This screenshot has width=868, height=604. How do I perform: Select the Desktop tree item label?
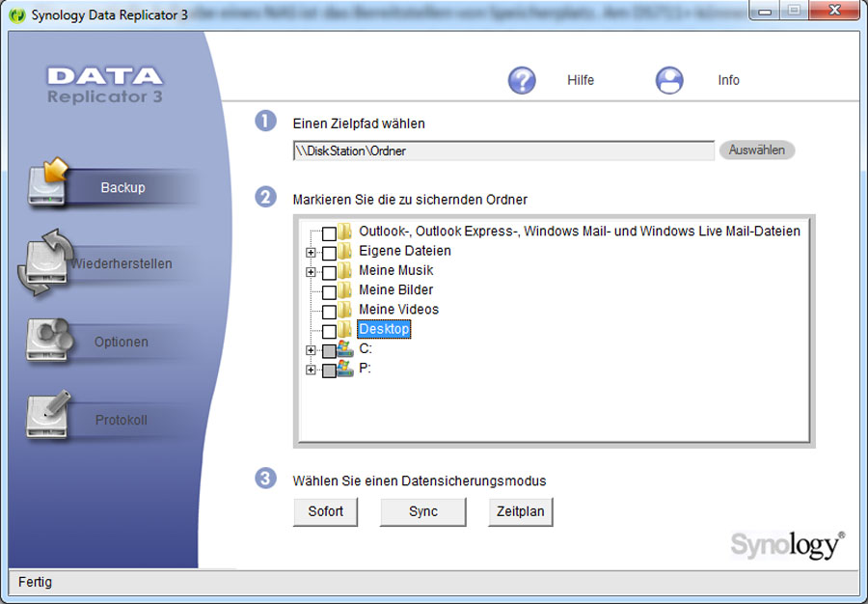pyautogui.click(x=384, y=329)
